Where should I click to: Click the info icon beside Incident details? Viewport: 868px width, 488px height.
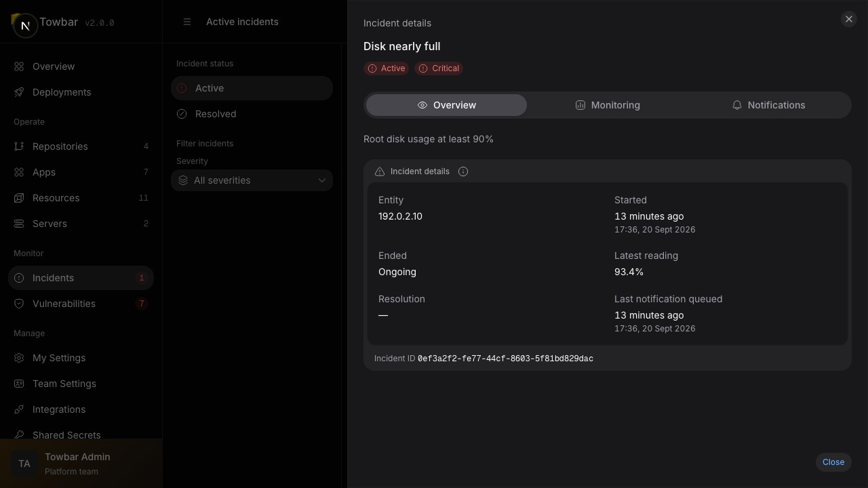pos(463,171)
